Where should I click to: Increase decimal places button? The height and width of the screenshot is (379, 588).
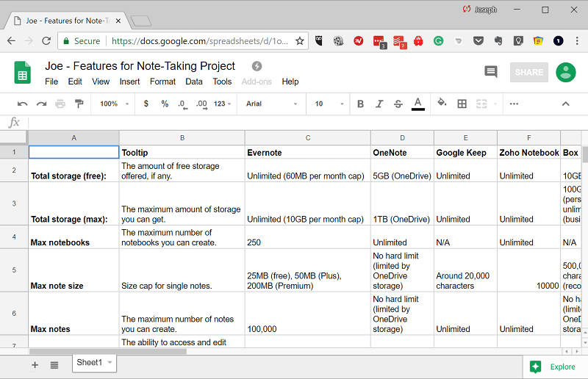tap(201, 104)
